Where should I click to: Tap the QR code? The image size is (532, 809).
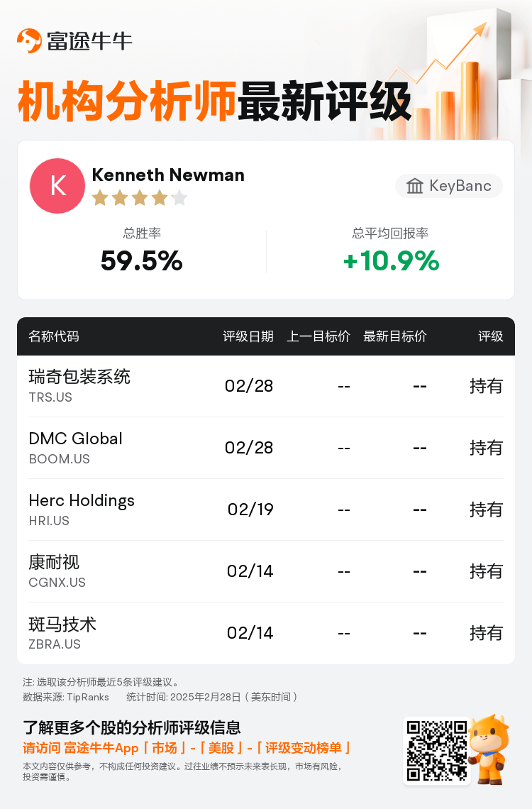click(x=437, y=751)
